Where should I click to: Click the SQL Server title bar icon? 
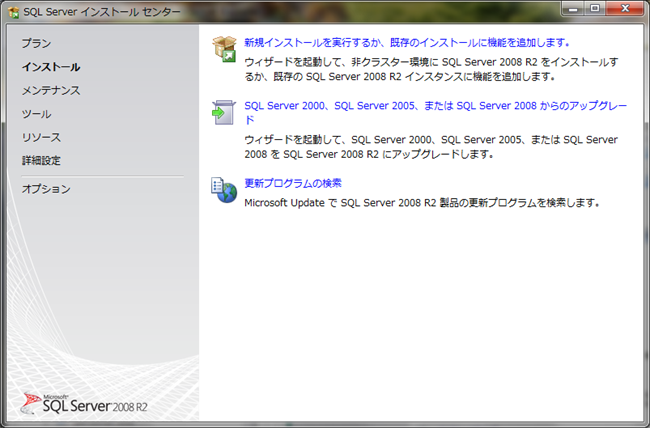point(13,12)
